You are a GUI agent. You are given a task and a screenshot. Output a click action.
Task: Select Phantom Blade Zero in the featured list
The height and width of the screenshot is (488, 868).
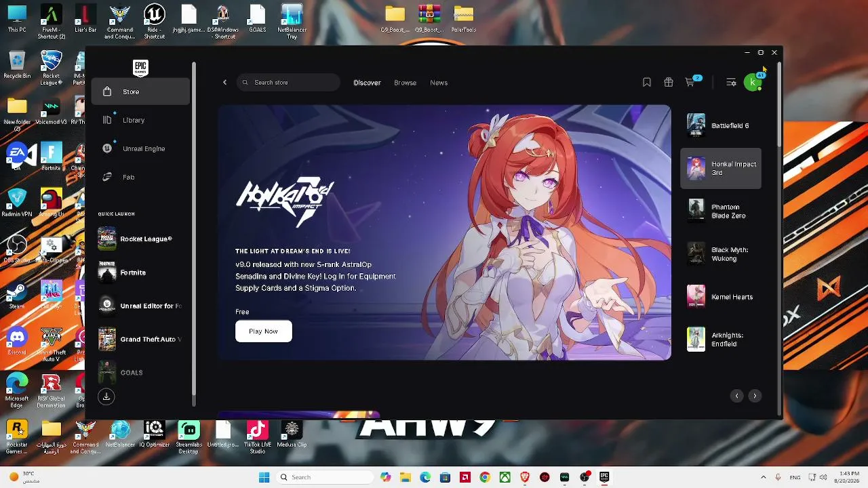721,211
